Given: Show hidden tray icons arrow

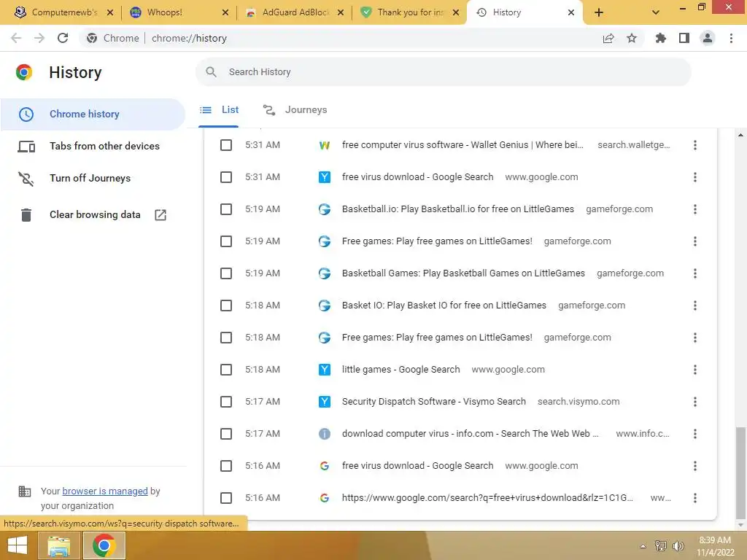Looking at the screenshot, I should pos(643,546).
